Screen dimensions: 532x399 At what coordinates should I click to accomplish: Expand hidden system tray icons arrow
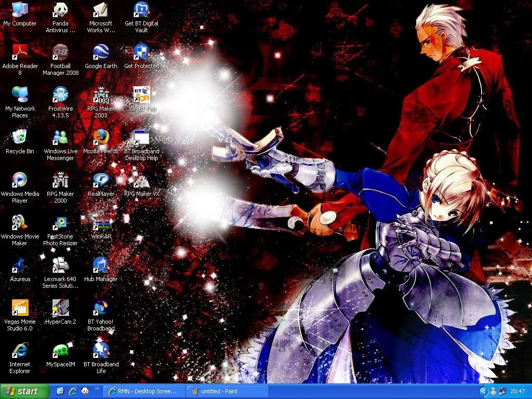[484, 391]
